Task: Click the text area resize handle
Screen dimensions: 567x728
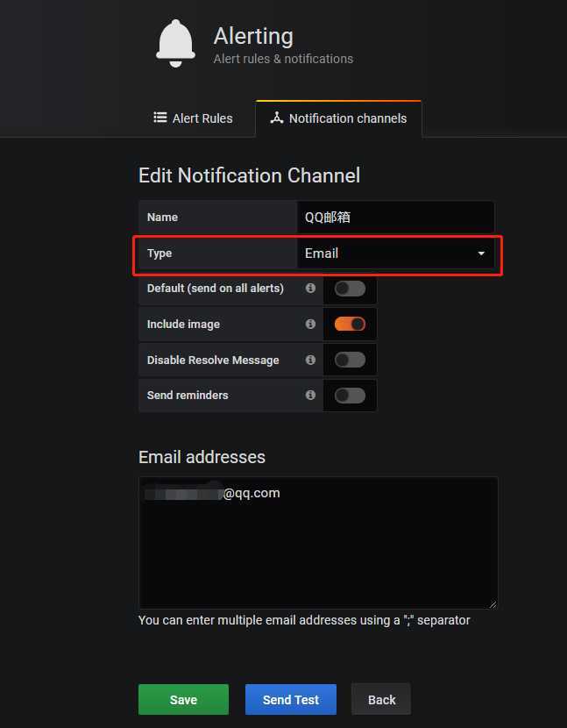Action: (x=493, y=604)
